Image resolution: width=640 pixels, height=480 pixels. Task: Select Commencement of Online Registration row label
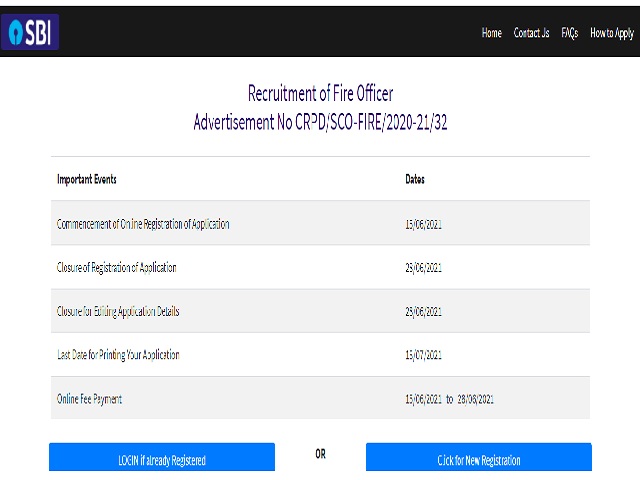tap(143, 224)
